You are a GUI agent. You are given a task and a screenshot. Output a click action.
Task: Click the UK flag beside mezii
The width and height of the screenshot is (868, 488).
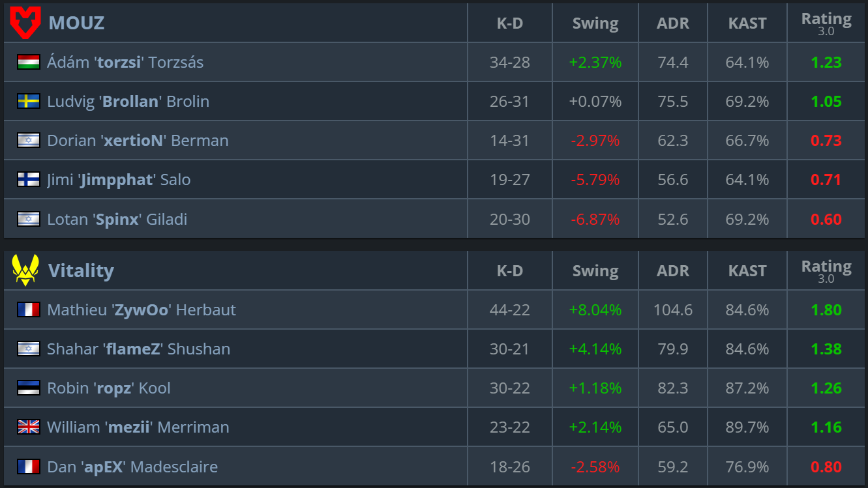click(x=29, y=427)
